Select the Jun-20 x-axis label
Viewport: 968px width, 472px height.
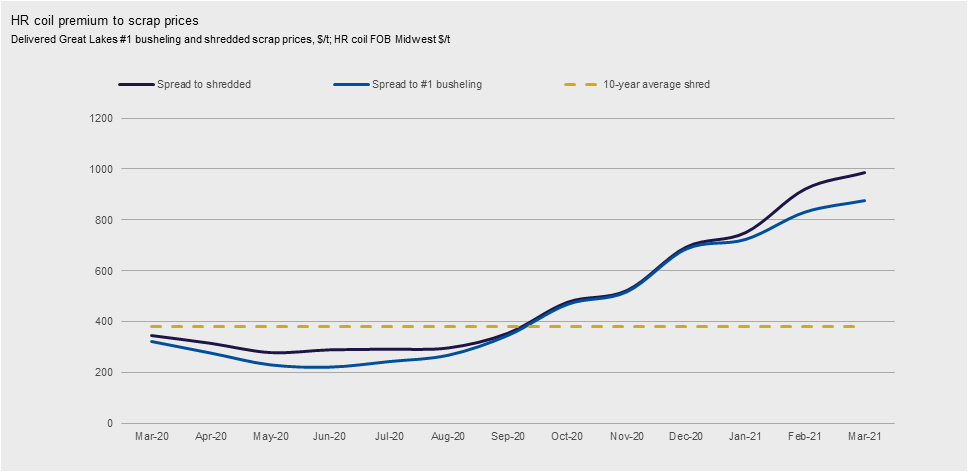329,437
